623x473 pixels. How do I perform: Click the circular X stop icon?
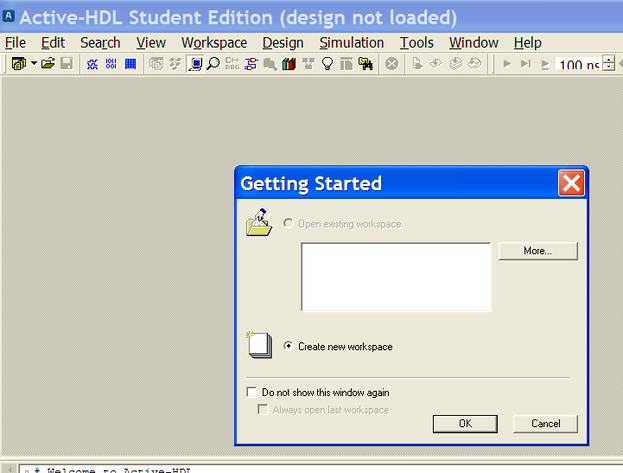[392, 64]
